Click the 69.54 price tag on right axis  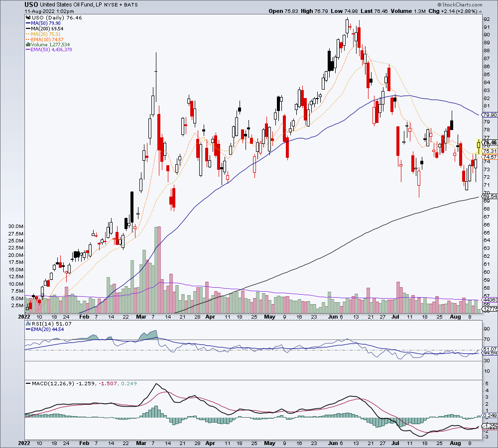click(490, 197)
